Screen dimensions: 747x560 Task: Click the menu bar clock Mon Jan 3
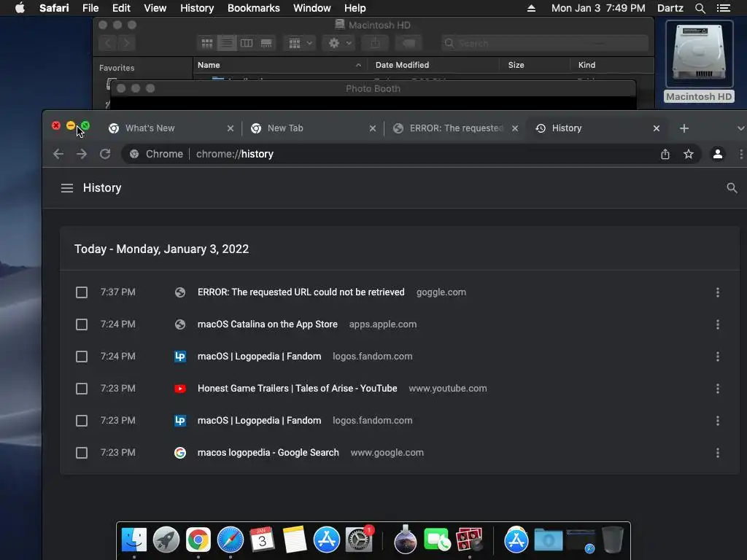click(x=598, y=8)
